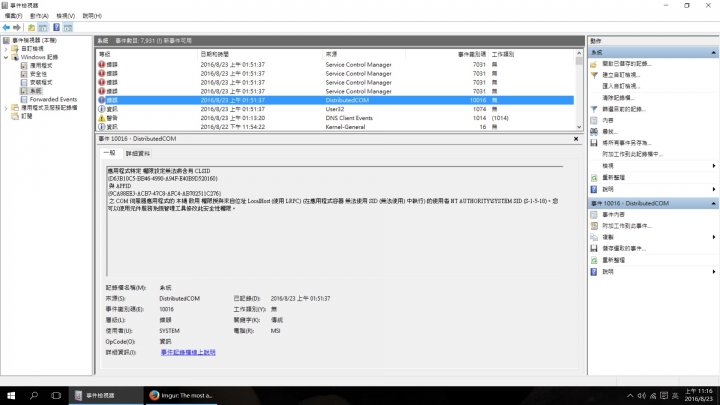The width and height of the screenshot is (720, 405).
Task: Switch to the 一般 (General) tab
Action: tap(109, 153)
